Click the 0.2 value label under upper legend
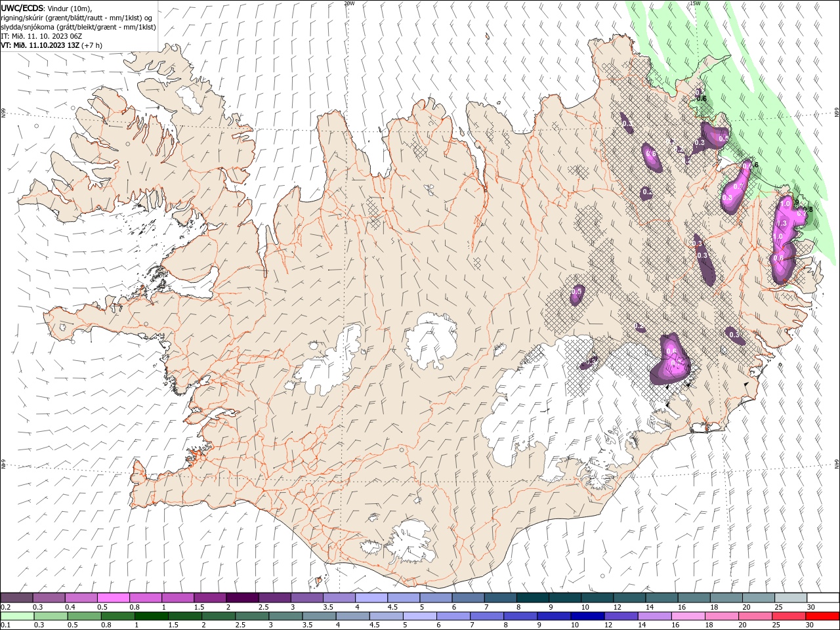The image size is (840, 630). point(6,607)
